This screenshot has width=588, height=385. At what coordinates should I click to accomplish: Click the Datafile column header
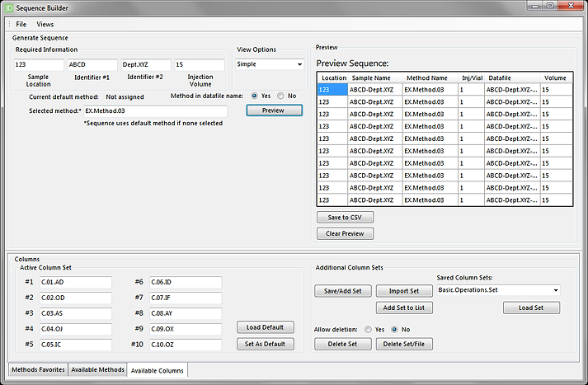tap(512, 78)
